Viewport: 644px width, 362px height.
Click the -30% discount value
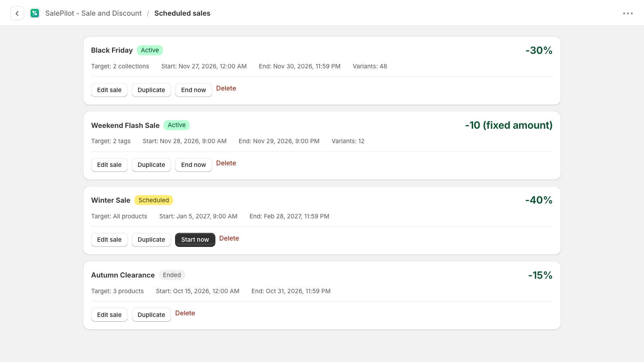coord(539,50)
